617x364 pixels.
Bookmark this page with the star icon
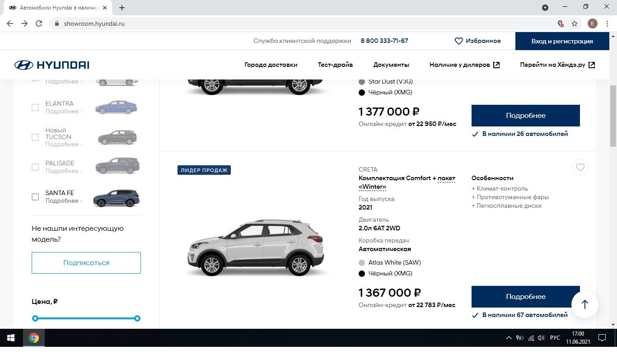[575, 23]
